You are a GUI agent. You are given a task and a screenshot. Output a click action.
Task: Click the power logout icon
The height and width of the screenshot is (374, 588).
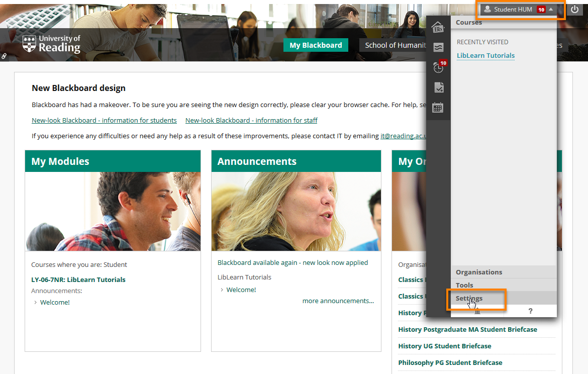[574, 10]
